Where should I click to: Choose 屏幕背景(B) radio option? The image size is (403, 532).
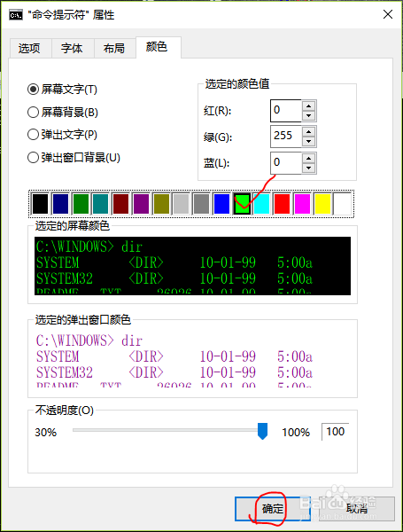pos(63,112)
